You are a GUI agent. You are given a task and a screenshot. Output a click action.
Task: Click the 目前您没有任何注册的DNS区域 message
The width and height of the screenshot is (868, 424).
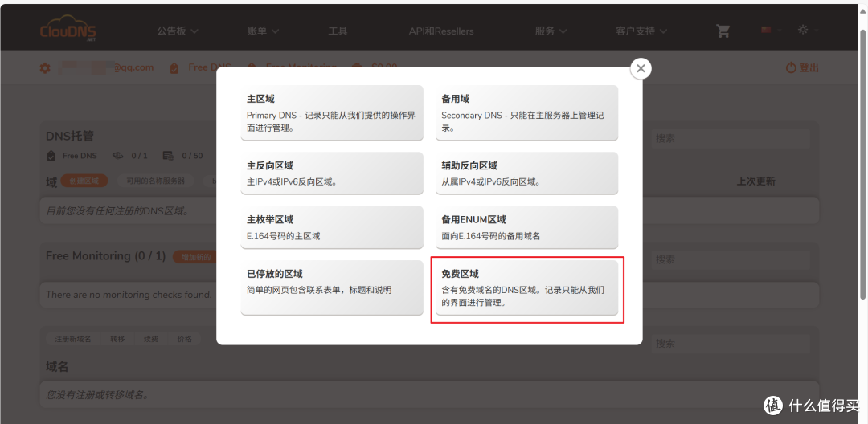(117, 211)
